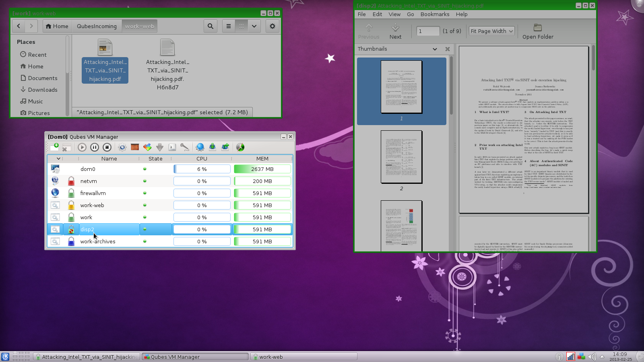Click the work-web path bar button
644x362 pixels.
click(x=139, y=26)
